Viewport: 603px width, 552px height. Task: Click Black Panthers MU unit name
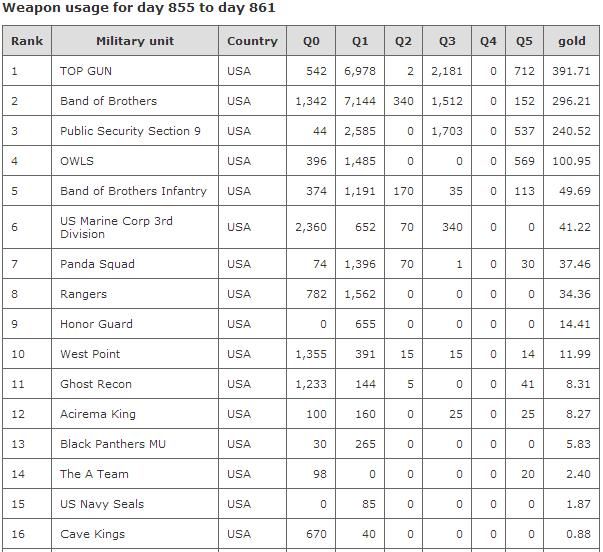pos(113,444)
